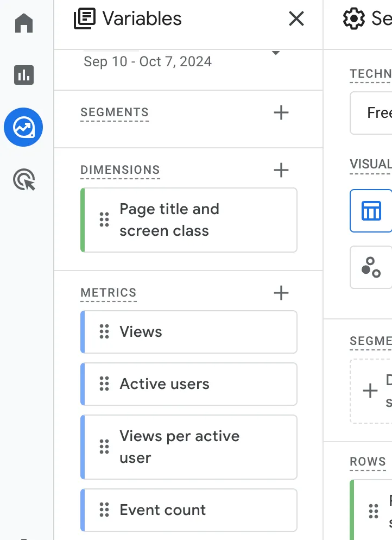The image size is (392, 540).
Task: Click the Event count metric
Action: pyautogui.click(x=189, y=510)
